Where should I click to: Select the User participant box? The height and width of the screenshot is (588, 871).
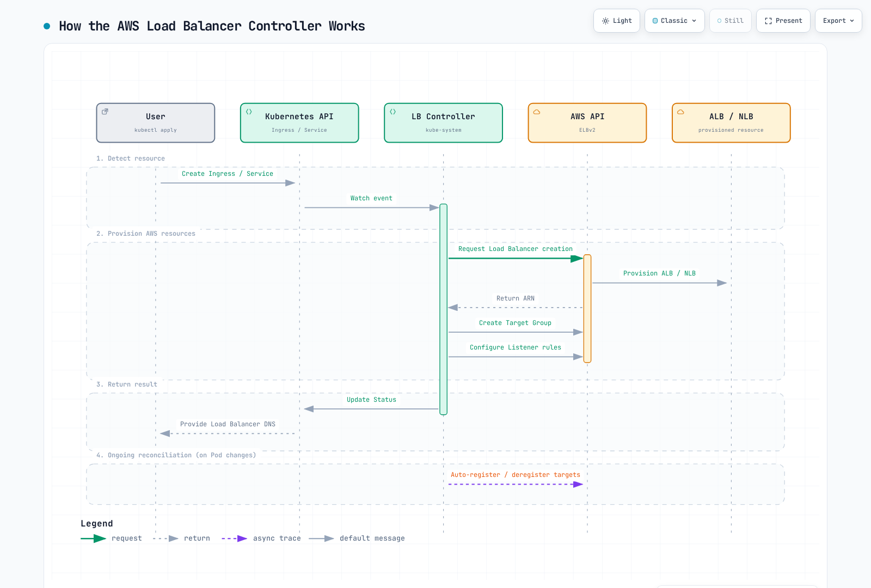(156, 123)
